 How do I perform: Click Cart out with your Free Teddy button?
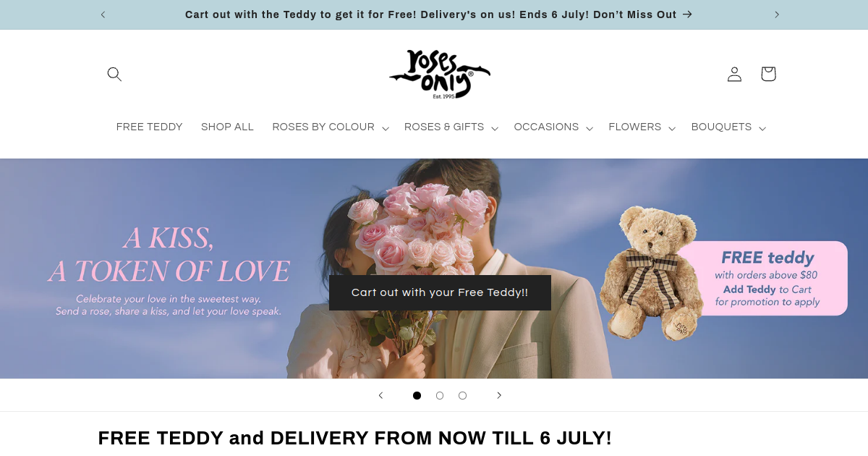[x=440, y=292]
